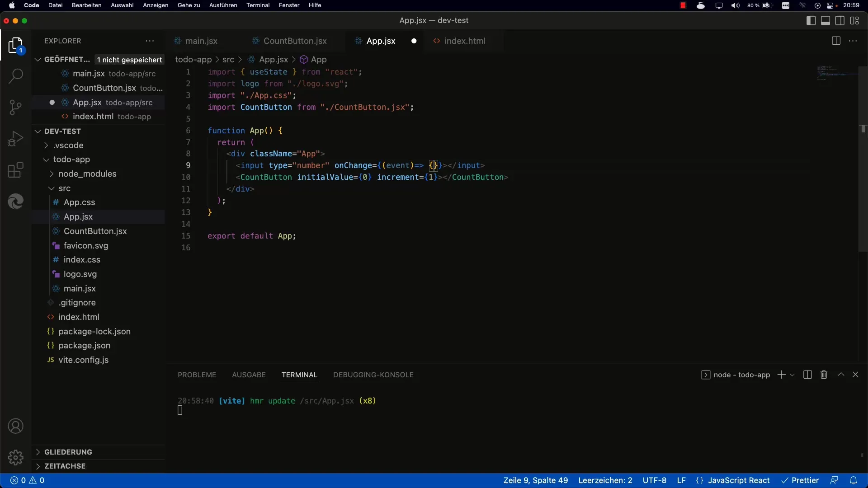868x488 pixels.
Task: Close the terminal panel
Action: click(x=855, y=375)
